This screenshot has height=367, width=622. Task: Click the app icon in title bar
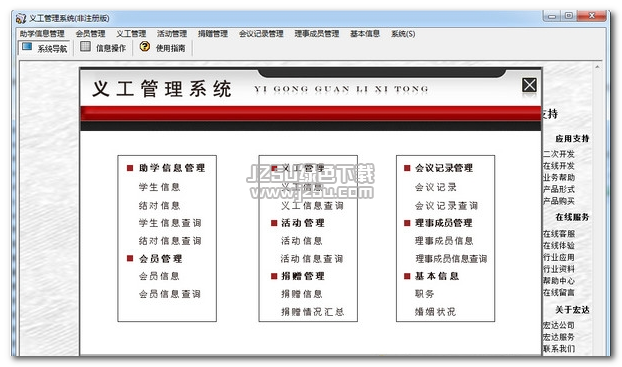(21, 18)
